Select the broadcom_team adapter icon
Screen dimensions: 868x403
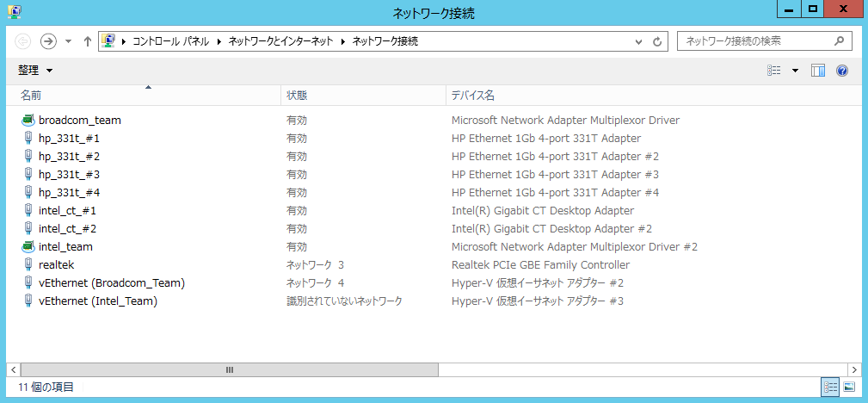(x=28, y=120)
